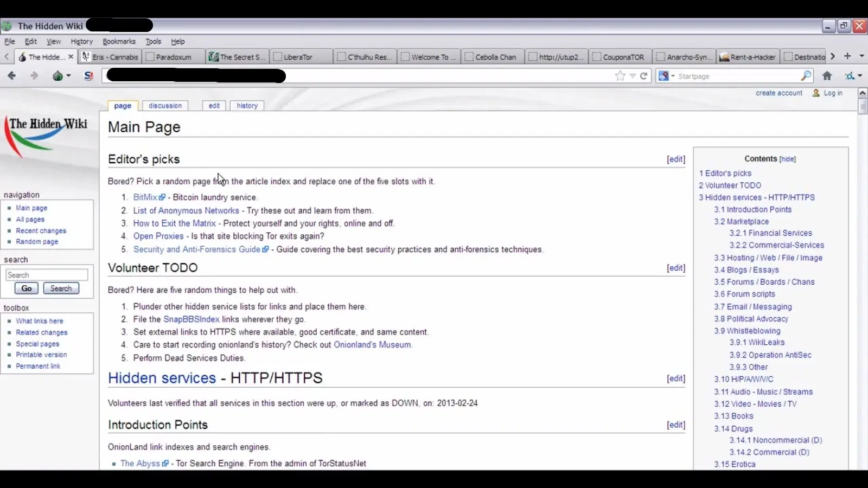Close The Hidden Wiki tab
868x488 pixels.
pos(71,56)
